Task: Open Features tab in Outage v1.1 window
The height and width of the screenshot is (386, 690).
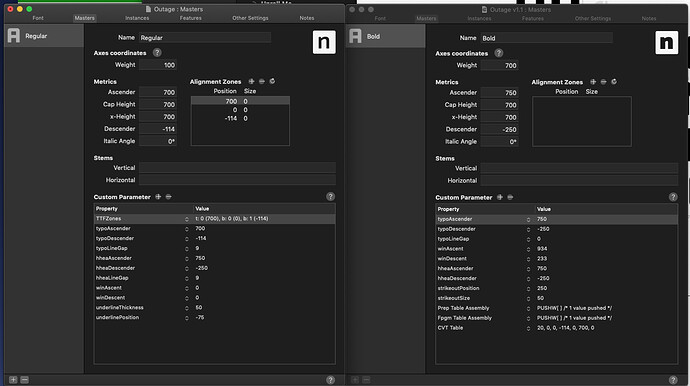Action: coord(533,18)
